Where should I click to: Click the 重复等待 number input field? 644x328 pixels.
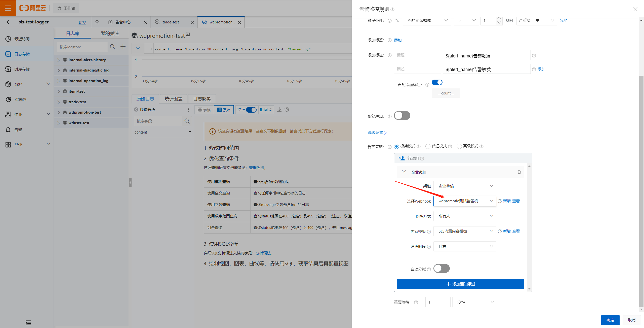(x=437, y=302)
